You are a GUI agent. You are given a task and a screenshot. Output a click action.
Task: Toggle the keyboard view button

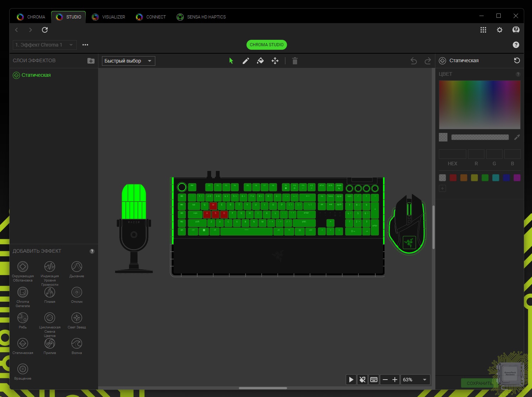click(x=374, y=380)
